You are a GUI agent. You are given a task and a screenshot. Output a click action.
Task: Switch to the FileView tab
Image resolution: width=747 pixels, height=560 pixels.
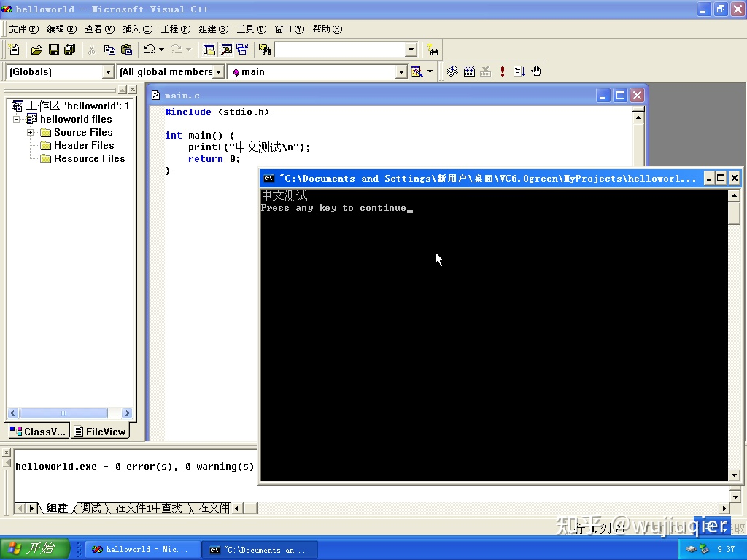100,432
